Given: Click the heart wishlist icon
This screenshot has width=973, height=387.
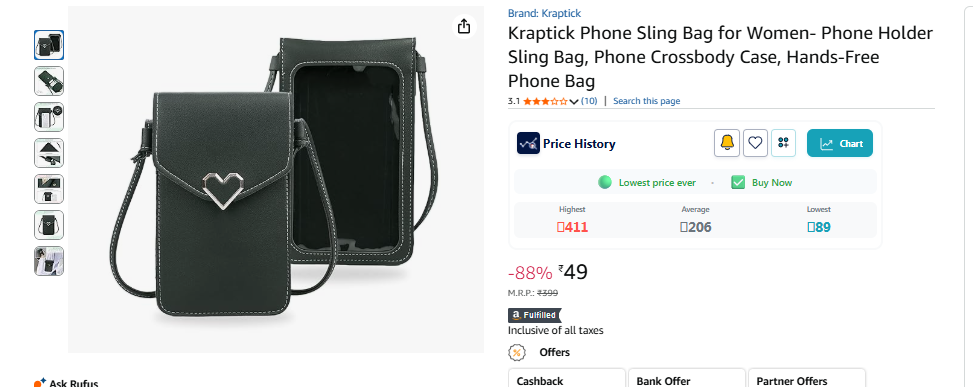Looking at the screenshot, I should coord(755,143).
